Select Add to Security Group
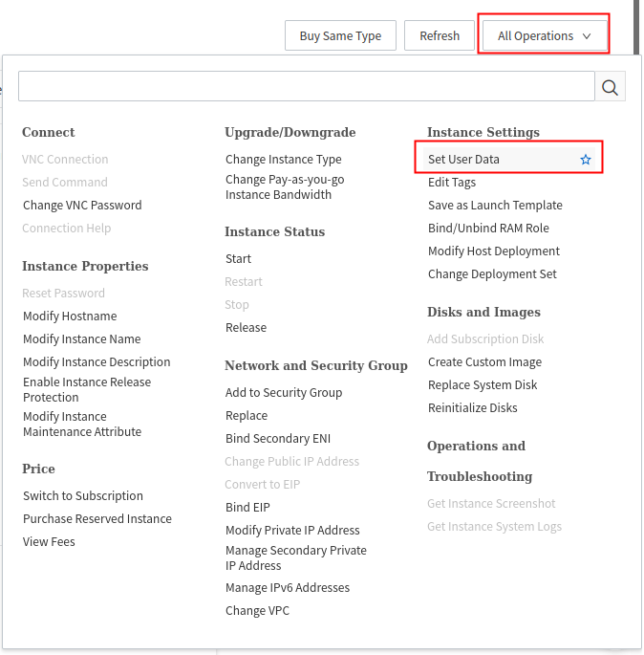 284,393
